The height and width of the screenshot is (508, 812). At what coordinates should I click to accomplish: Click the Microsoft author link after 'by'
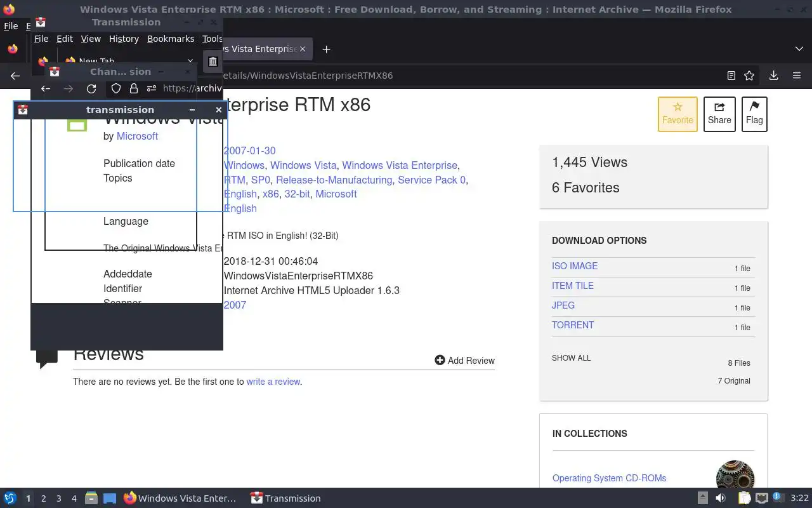(x=137, y=136)
